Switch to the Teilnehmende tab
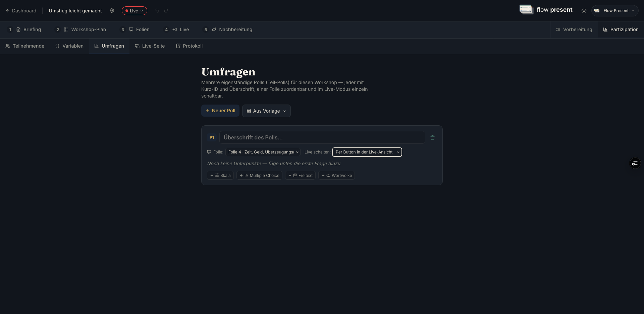Screen dimensions: 644x314 point(25,46)
